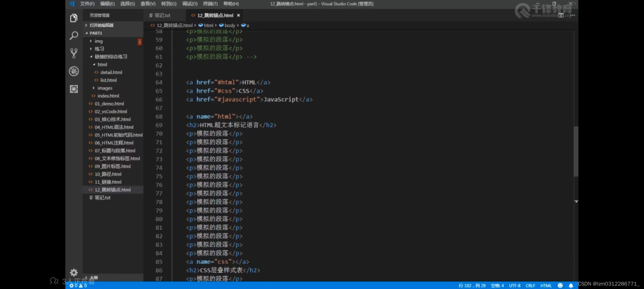Open the 调试(D) menu
The height and width of the screenshot is (289, 644).
(x=190, y=4)
